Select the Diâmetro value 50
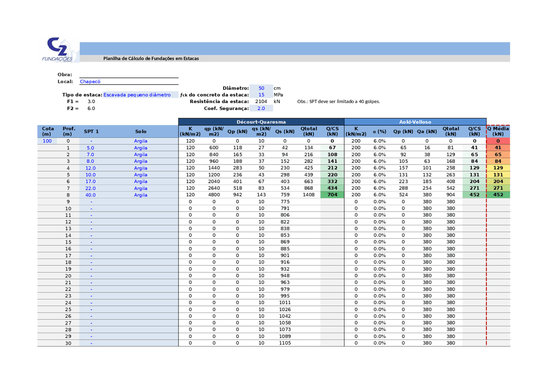The width and height of the screenshot is (555, 392). coord(261,88)
